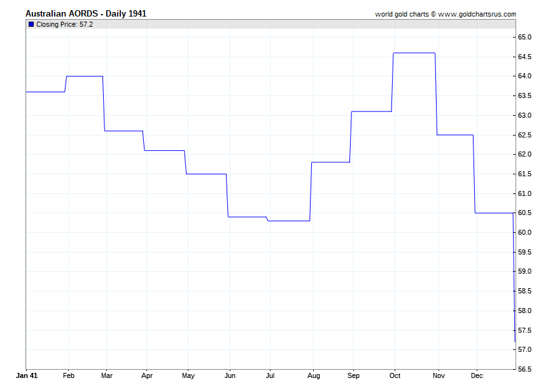
Task: Click the February plateau at 64.0
Action: point(85,76)
